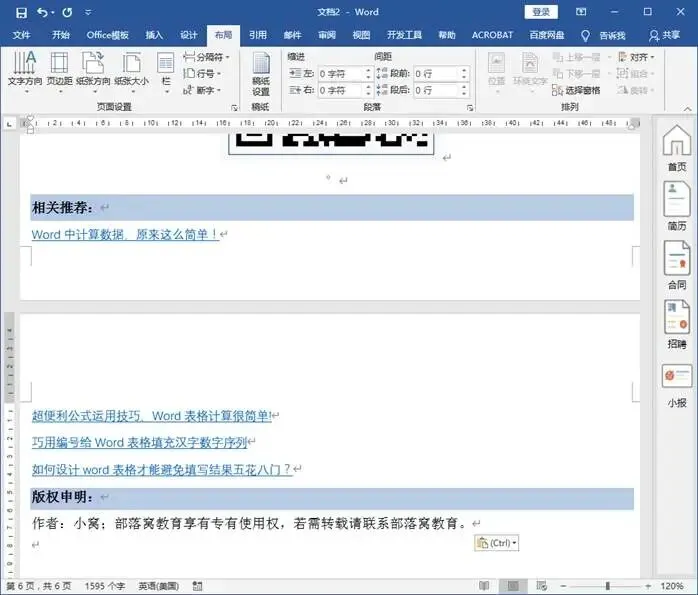
Task: Adjust 段前 spacing spinner arrows
Action: (x=464, y=74)
